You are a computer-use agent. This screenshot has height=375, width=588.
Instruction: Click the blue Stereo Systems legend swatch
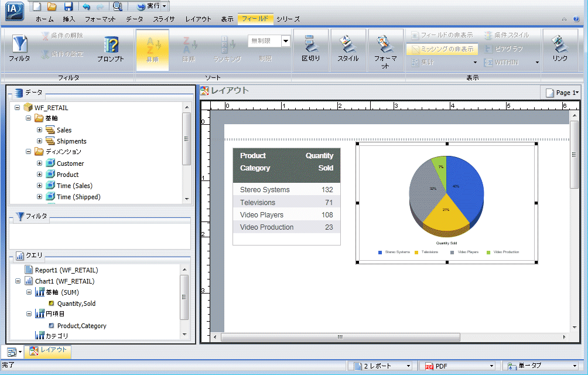pyautogui.click(x=380, y=253)
